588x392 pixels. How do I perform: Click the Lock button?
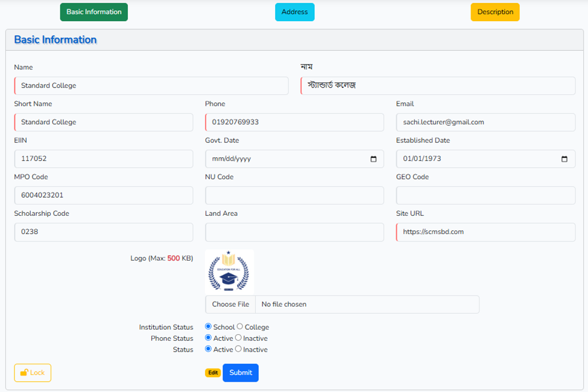click(x=33, y=373)
